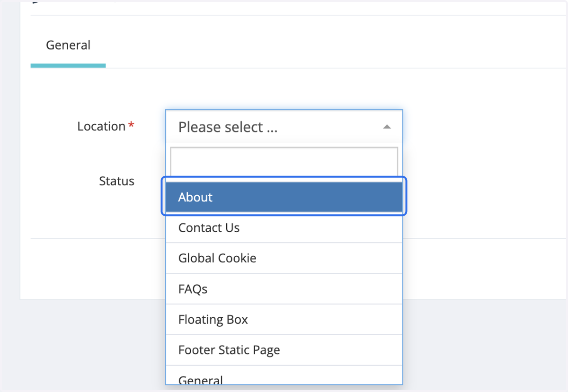Screen dimensions: 568x392
Task: Select FAQs in the dropdown list
Action: click(284, 289)
